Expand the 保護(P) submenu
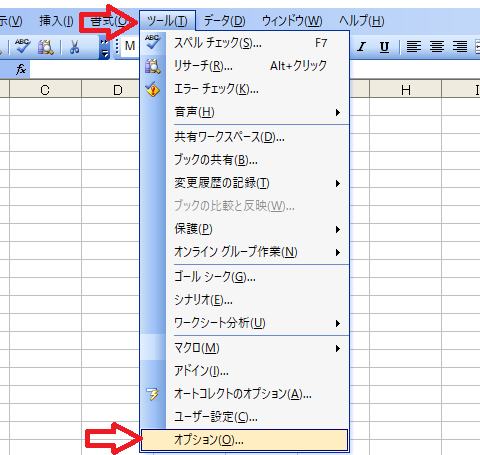 pyautogui.click(x=245, y=229)
